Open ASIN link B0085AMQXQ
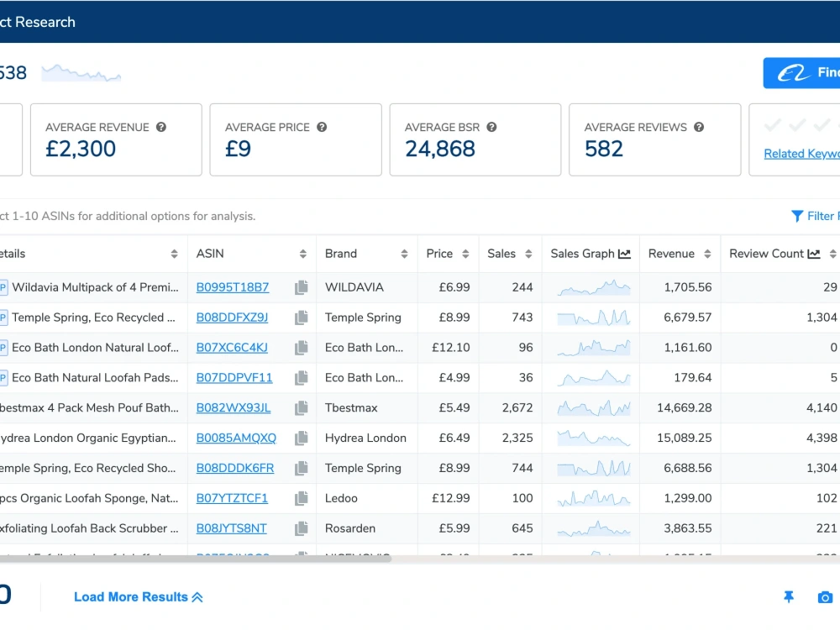Image resolution: width=840 pixels, height=630 pixels. (236, 438)
